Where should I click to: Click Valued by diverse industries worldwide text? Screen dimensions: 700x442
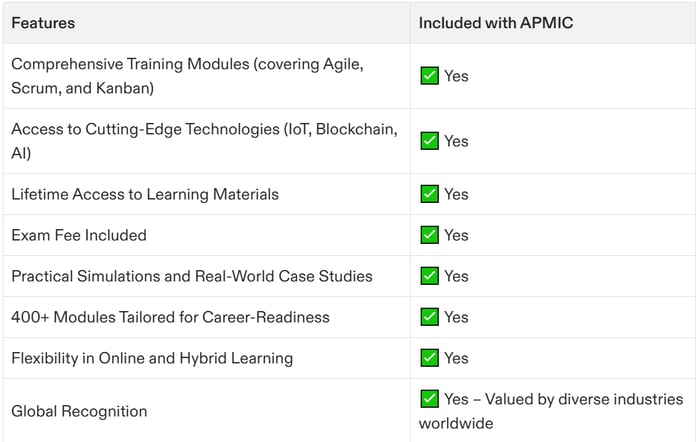click(551, 411)
